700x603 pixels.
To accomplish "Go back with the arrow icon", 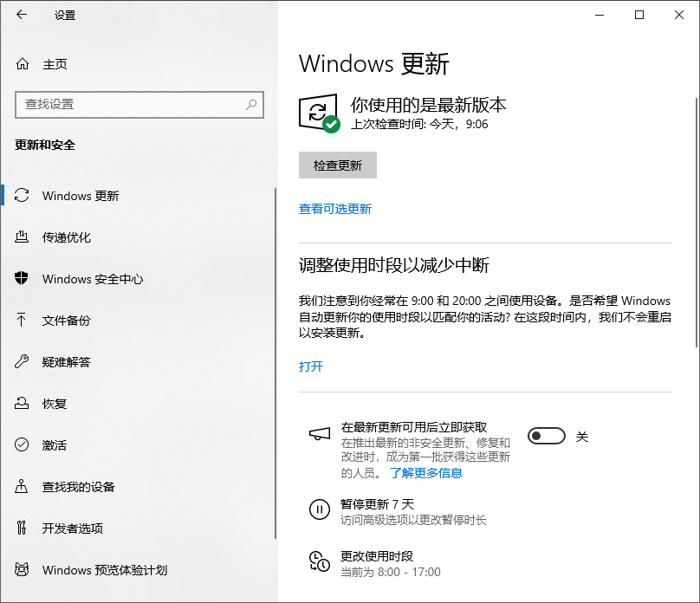I will pyautogui.click(x=22, y=15).
